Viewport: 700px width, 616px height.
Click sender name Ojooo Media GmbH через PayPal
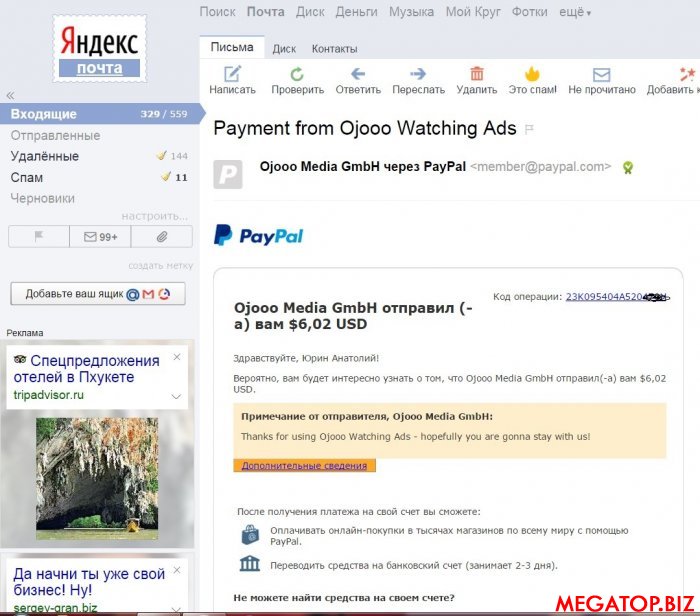pyautogui.click(x=362, y=166)
